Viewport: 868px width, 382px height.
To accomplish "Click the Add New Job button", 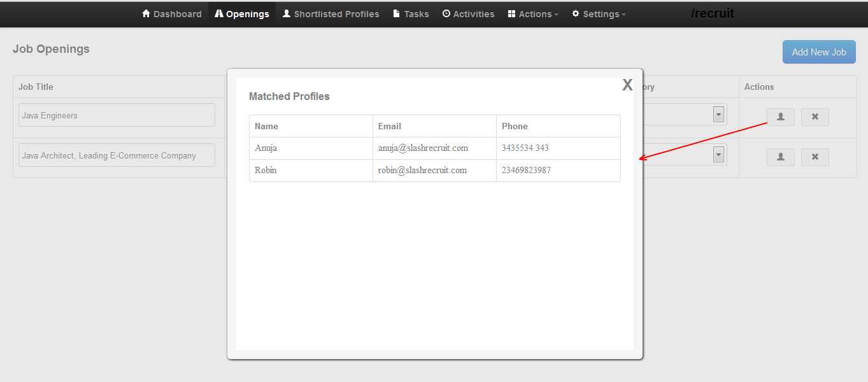I will click(818, 52).
